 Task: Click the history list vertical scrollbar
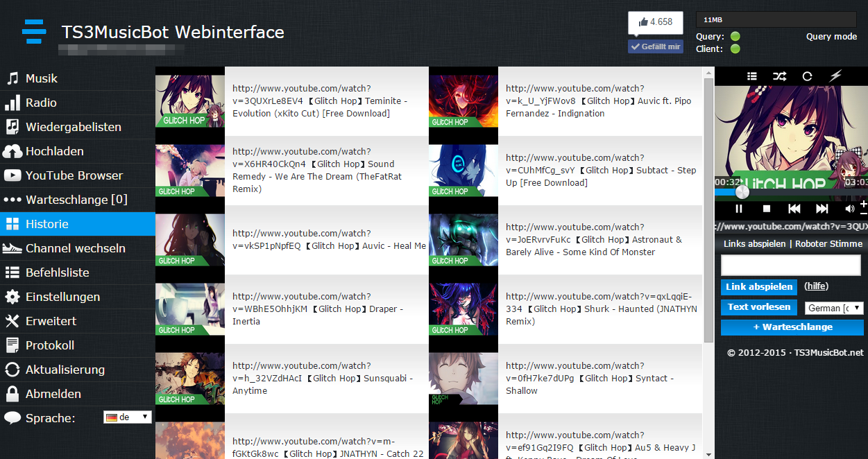(708, 210)
